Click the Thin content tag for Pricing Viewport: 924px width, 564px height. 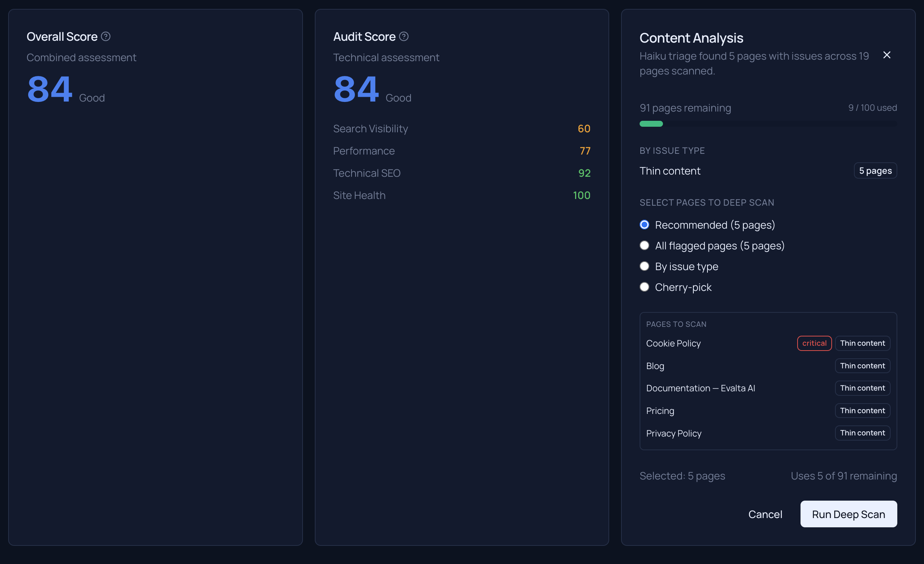862,410
